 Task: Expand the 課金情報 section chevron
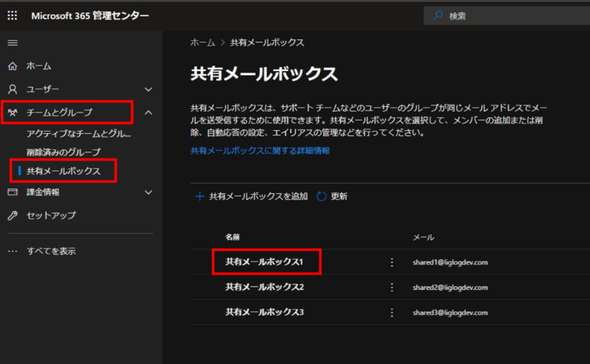149,192
